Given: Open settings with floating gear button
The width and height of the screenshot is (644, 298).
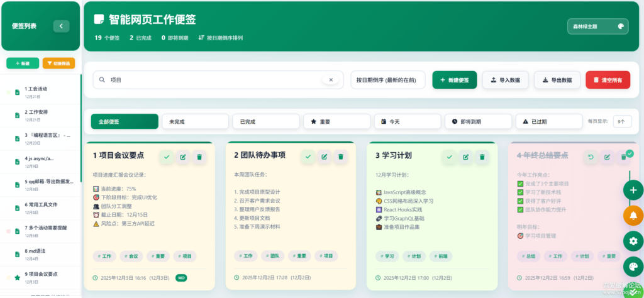Looking at the screenshot, I should coord(633,241).
